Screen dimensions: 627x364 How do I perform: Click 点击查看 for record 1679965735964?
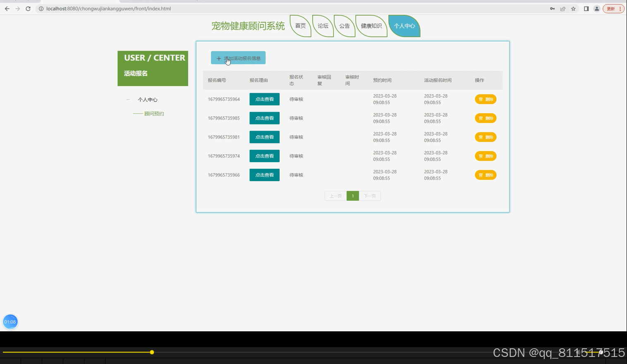(x=265, y=99)
